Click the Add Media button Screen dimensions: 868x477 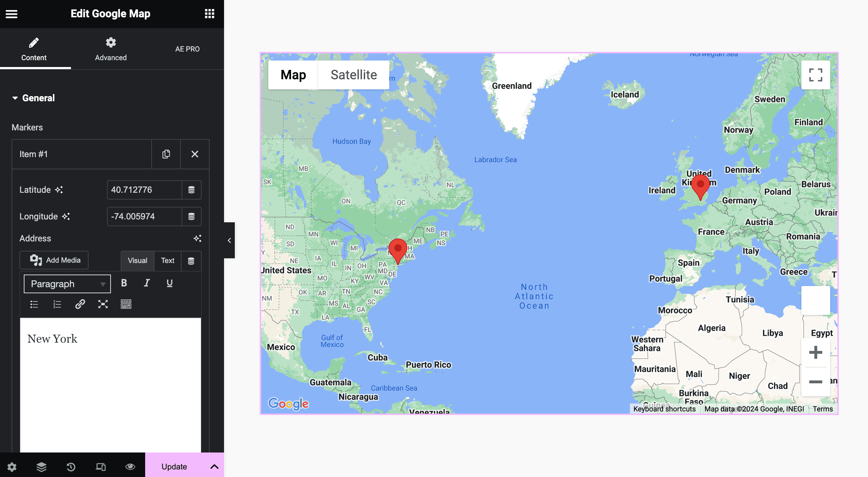coord(54,260)
